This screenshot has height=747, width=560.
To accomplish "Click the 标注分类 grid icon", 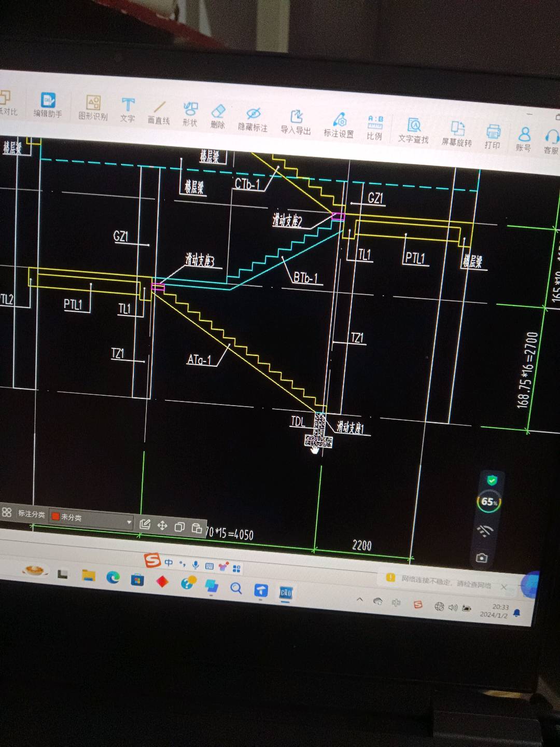I will 7,512.
